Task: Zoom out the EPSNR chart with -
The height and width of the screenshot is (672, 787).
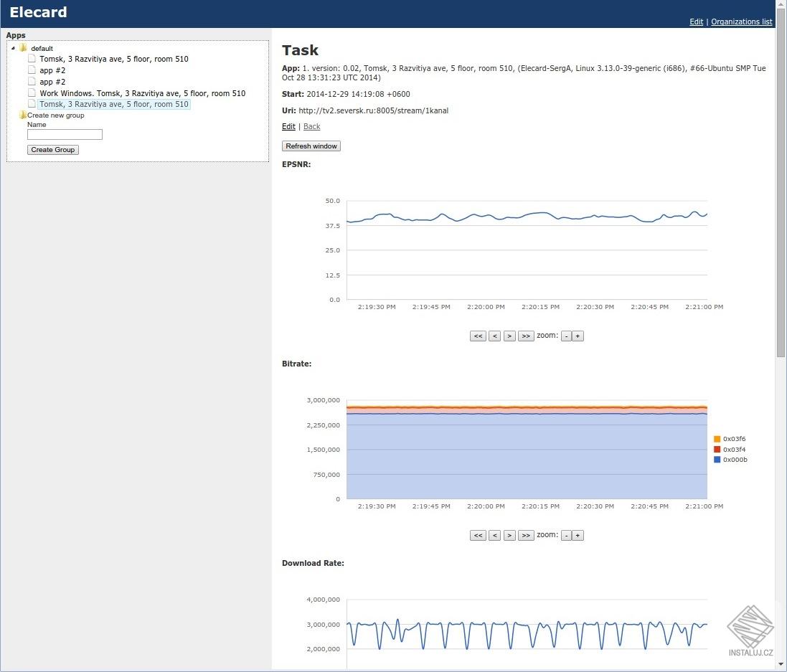Action: pyautogui.click(x=566, y=336)
